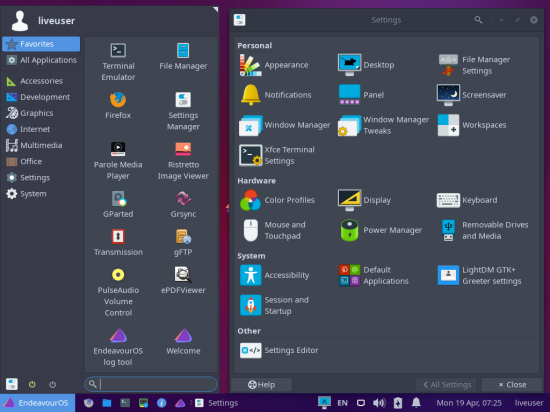The width and height of the screenshot is (550, 412).
Task: Launch Firefox from the menu
Action: (x=118, y=105)
